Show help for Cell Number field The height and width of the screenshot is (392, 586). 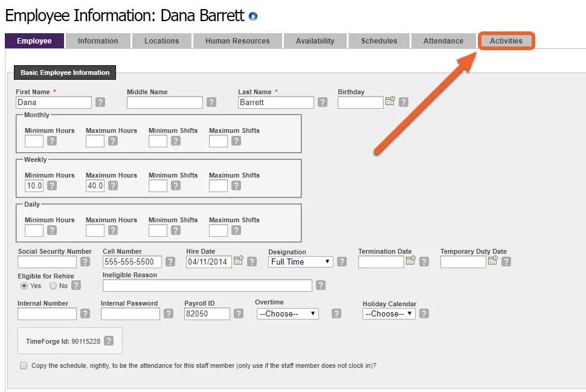pyautogui.click(x=170, y=262)
